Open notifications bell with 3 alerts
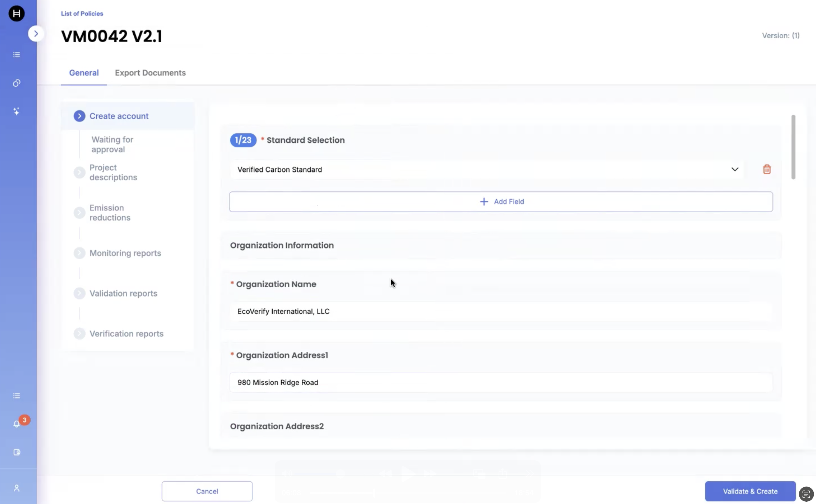Viewport: 816px width, 504px height. point(17,424)
